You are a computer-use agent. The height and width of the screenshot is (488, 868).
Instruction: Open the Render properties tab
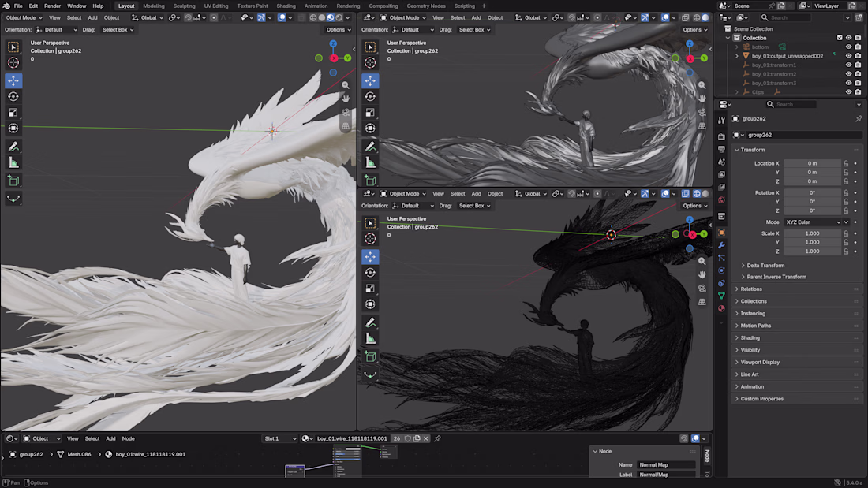(721, 136)
